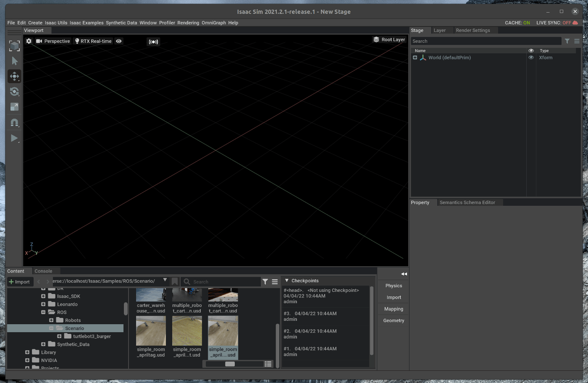Start simulation with the Play button
Screen dimensions: 588x383
click(x=14, y=138)
